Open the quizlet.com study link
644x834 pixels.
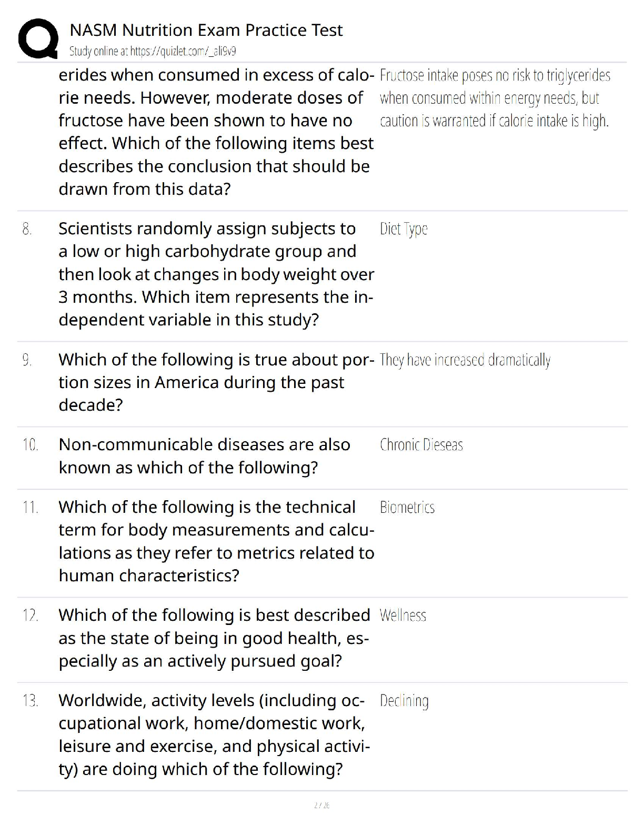coord(153,51)
